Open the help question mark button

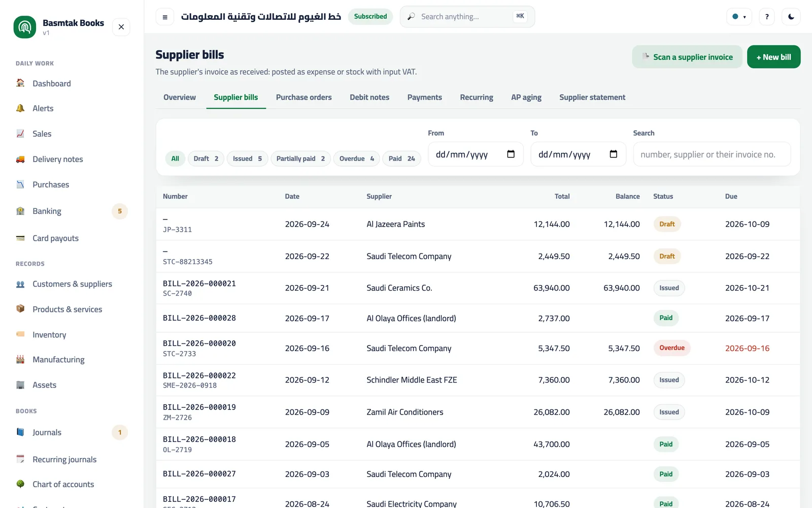click(x=767, y=17)
